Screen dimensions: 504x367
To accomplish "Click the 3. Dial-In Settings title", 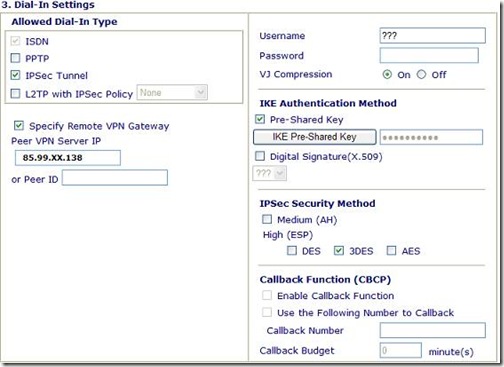I will click(48, 5).
